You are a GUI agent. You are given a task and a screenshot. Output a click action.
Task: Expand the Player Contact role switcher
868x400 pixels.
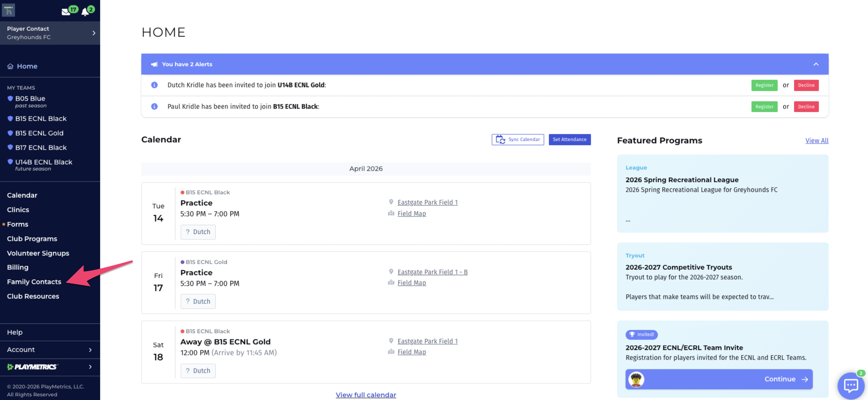click(x=94, y=33)
